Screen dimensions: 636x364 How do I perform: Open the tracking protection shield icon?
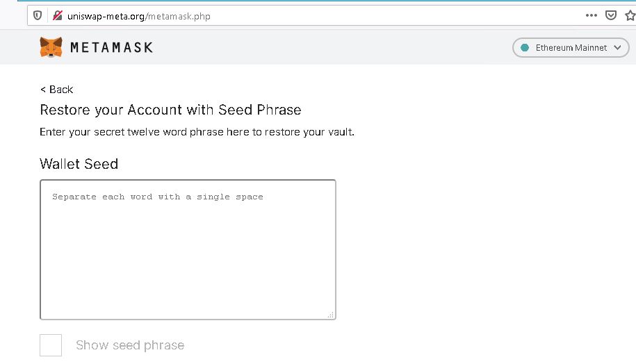pos(38,16)
